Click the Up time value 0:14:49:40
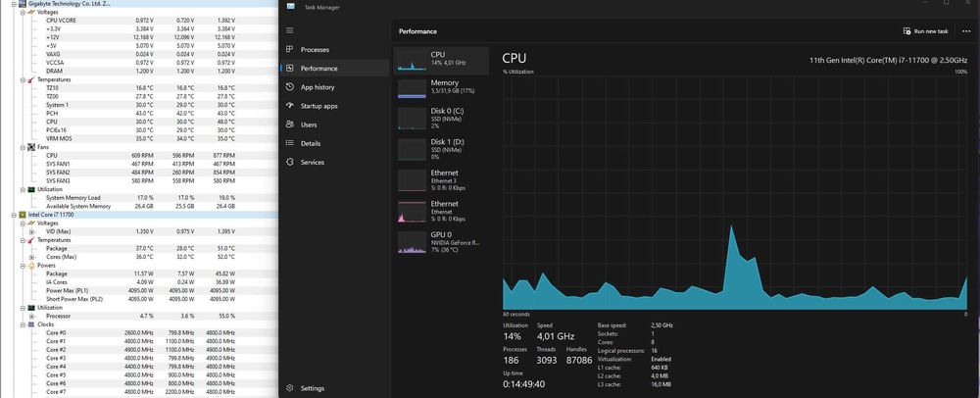Viewport: 980px width, 398px height. 523,384
